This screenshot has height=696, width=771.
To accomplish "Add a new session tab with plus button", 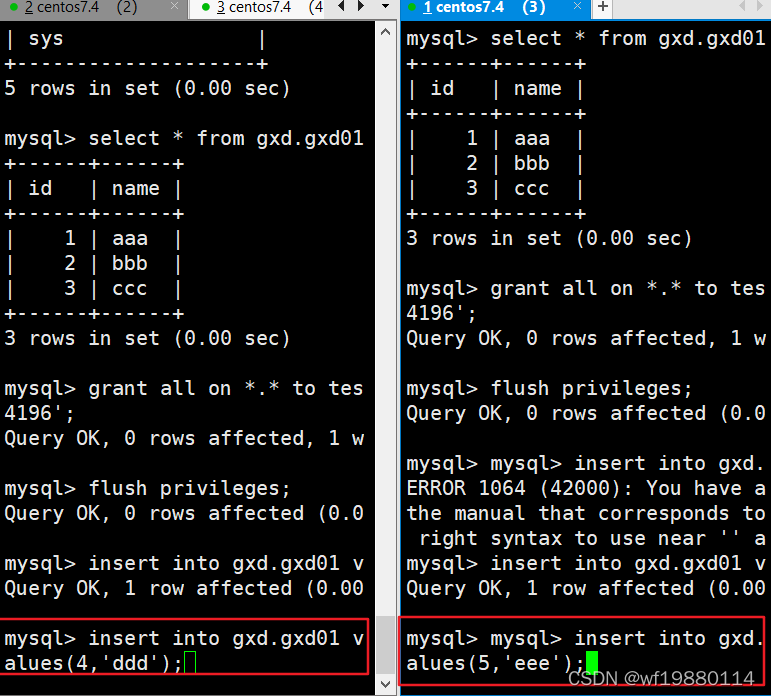I will tap(603, 7).
